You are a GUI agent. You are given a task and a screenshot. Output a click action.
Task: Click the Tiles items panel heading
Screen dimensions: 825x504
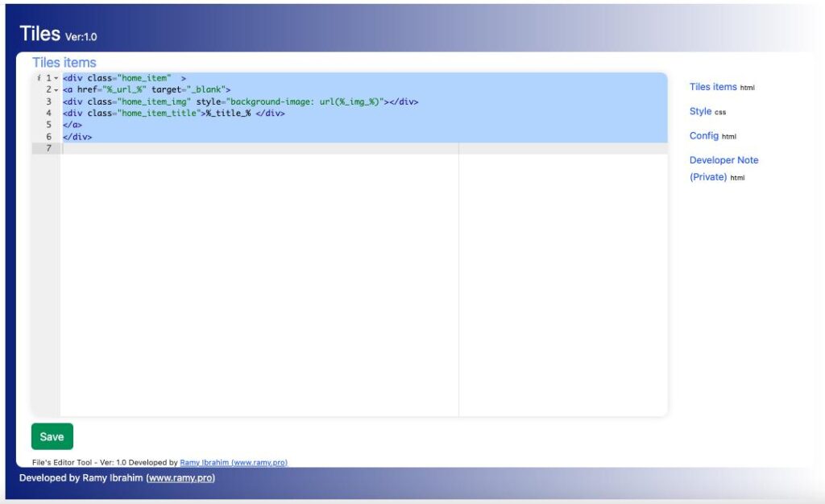tap(64, 62)
